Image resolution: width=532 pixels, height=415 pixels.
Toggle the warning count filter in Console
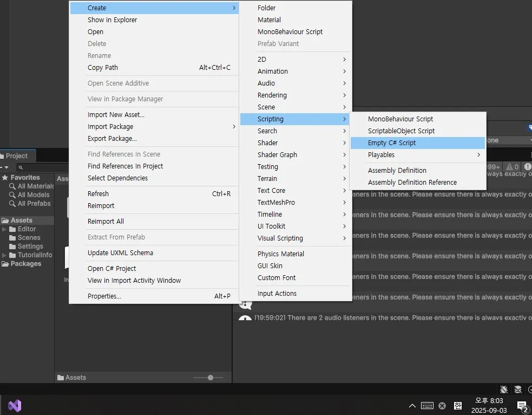click(513, 167)
